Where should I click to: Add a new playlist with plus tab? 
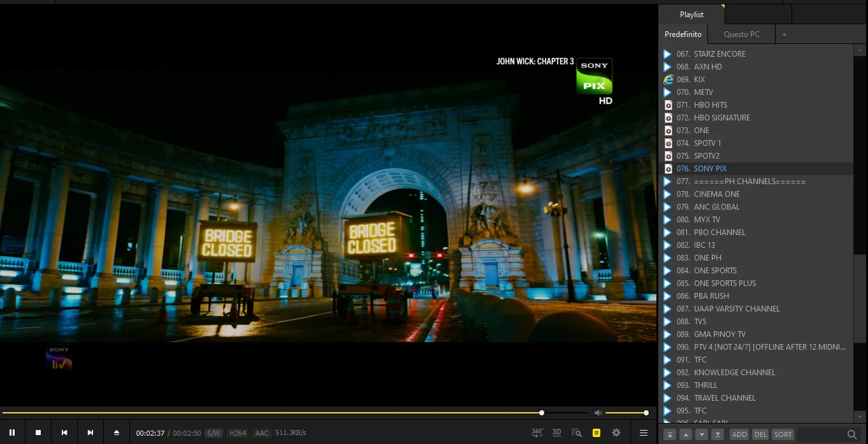(784, 34)
